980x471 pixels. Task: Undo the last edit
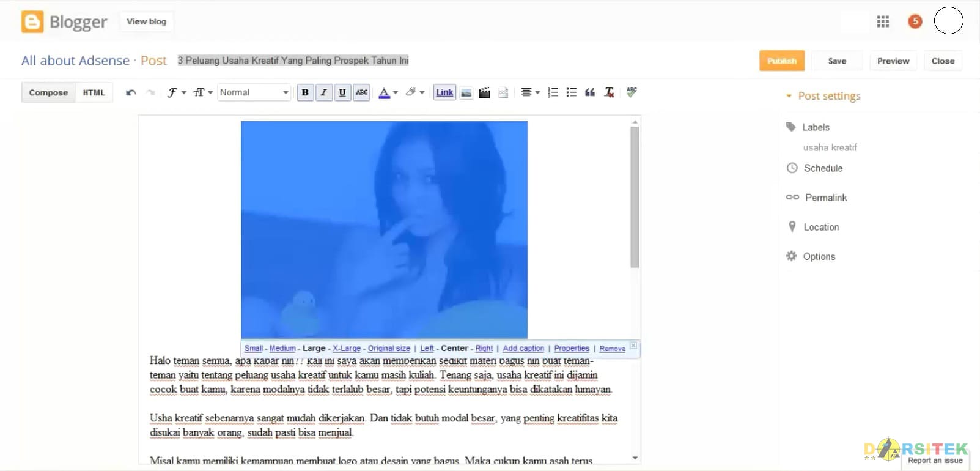click(x=131, y=92)
